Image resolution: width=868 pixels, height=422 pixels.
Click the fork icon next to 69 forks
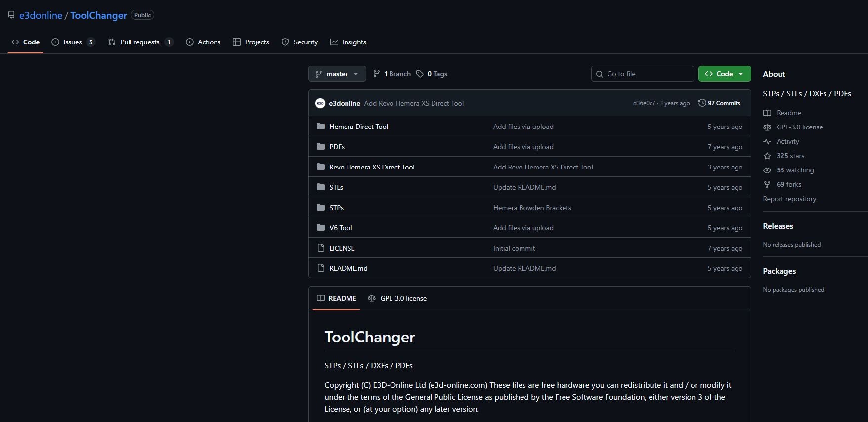pos(767,184)
